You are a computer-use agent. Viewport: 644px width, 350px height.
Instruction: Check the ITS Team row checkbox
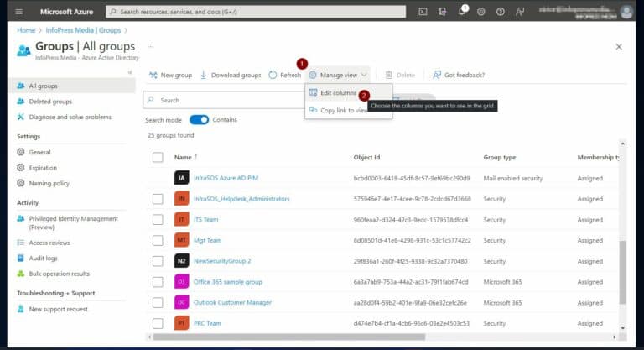(x=158, y=220)
